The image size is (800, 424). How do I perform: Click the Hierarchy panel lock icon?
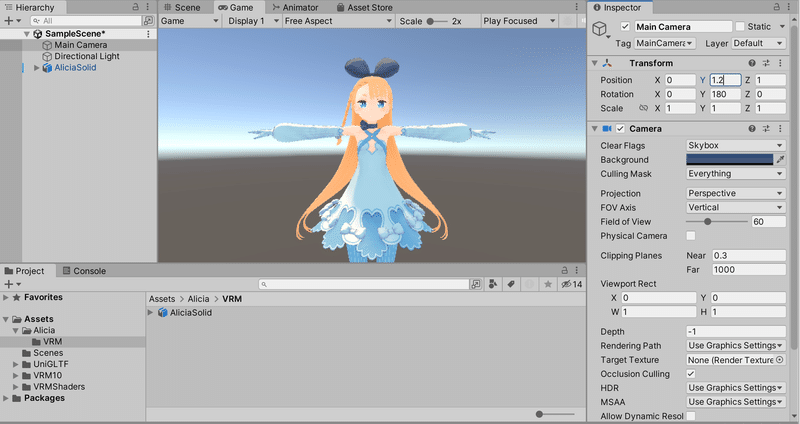click(x=135, y=7)
